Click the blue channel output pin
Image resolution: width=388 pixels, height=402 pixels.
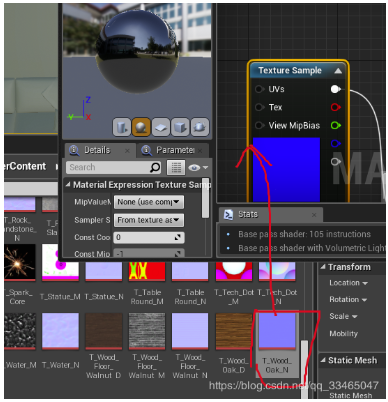[335, 143]
